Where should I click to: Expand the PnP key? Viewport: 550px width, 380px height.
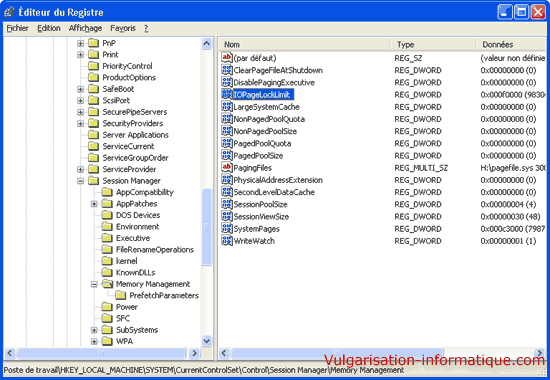(x=80, y=43)
